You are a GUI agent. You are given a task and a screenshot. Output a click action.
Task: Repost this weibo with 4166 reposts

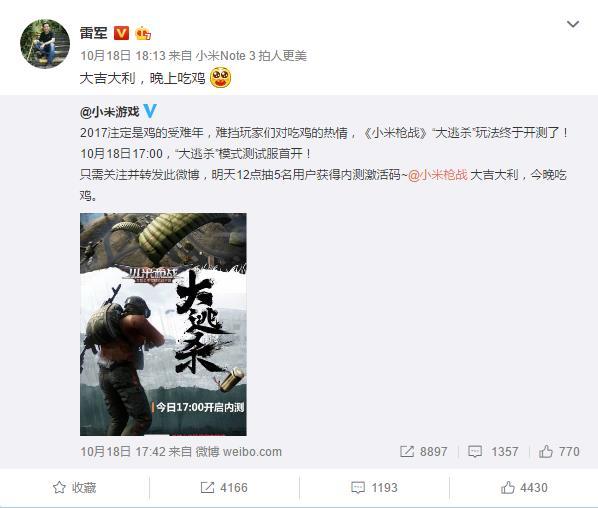point(224,487)
